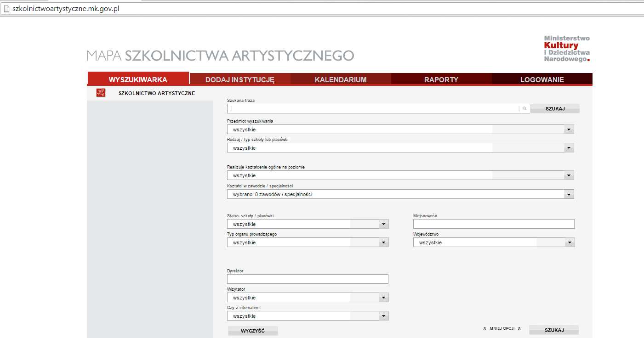Open the WYSZUKIWARKA tab
Viewport: 644px width, 338px height.
click(x=138, y=79)
